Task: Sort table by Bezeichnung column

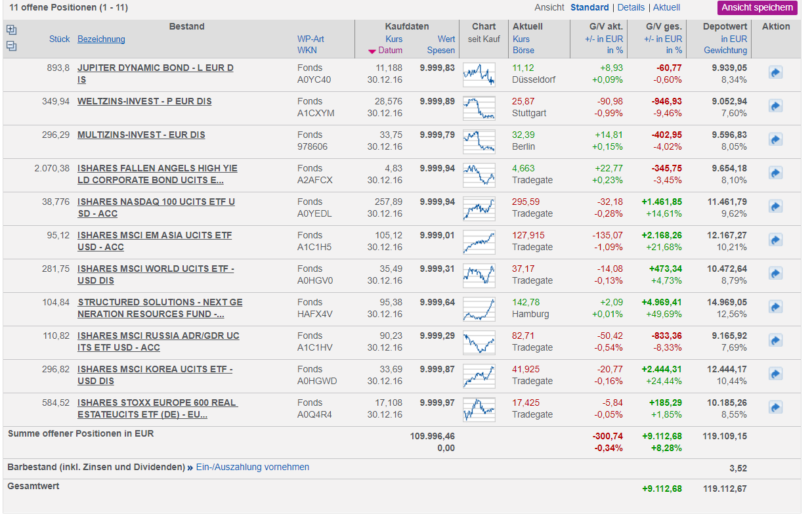Action: click(x=101, y=39)
